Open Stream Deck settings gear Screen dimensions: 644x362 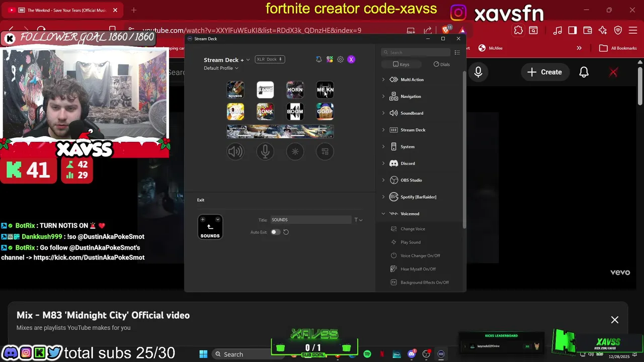tap(341, 59)
